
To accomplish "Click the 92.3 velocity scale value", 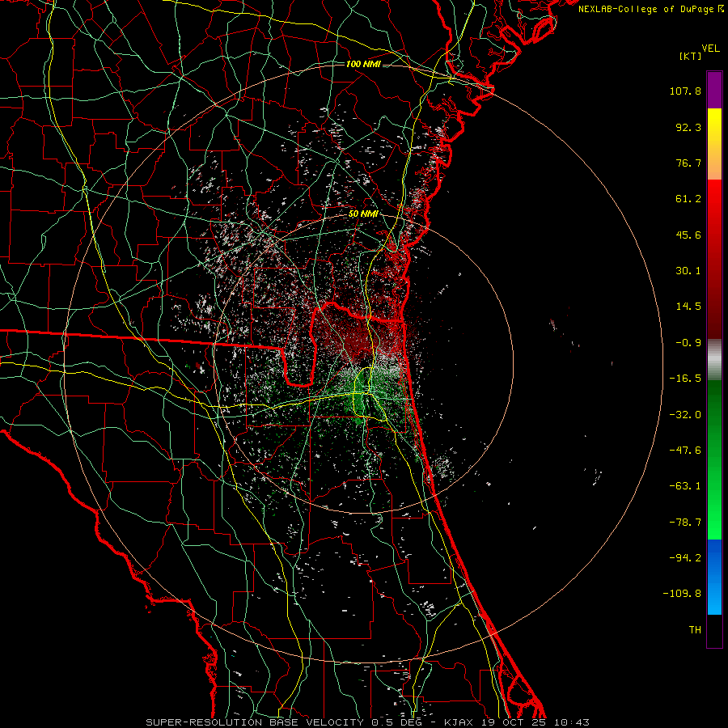I will tap(688, 127).
